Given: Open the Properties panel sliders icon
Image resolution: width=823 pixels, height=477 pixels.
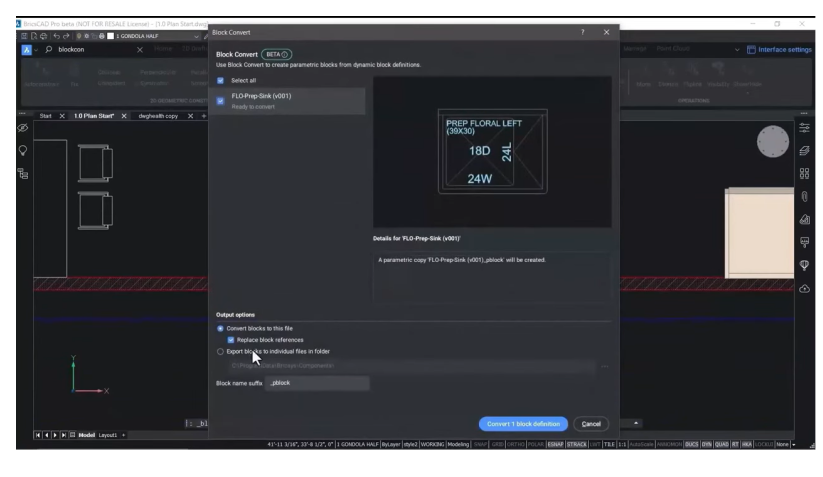Looking at the screenshot, I should point(804,128).
